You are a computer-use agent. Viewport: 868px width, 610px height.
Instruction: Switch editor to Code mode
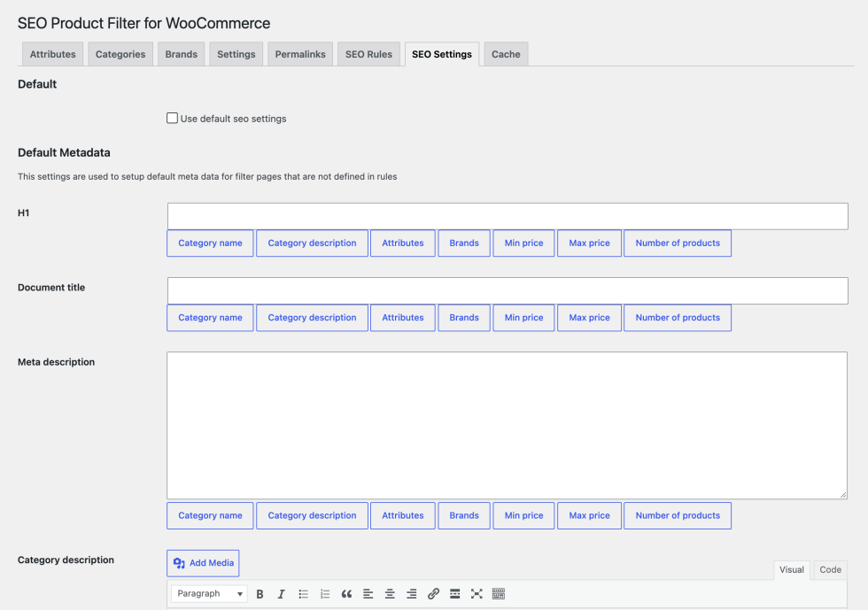click(x=831, y=569)
